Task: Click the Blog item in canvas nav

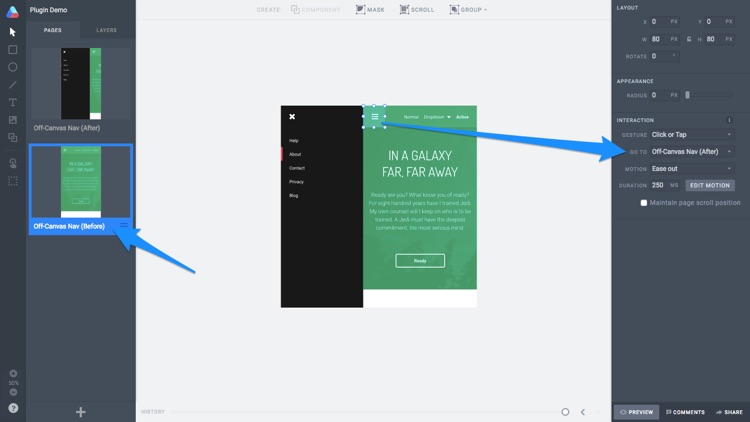Action: tap(294, 196)
